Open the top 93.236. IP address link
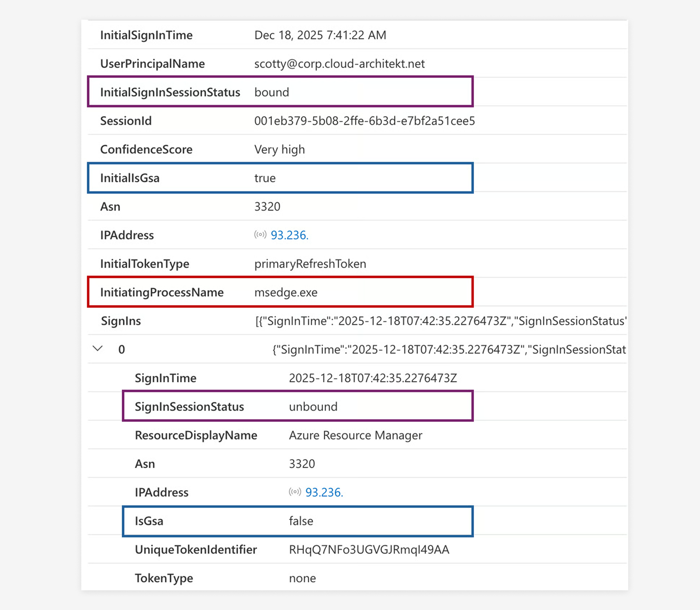700x610 pixels. click(x=289, y=235)
